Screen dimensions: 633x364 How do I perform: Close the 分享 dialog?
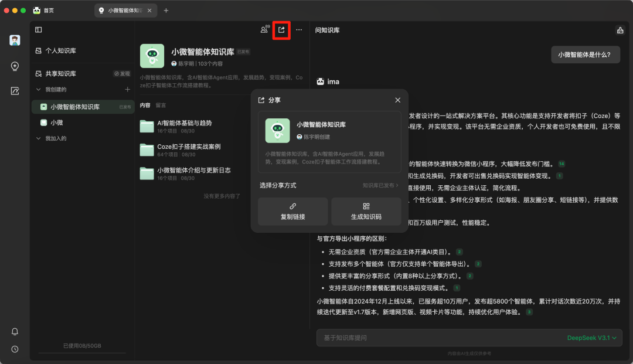click(x=398, y=100)
